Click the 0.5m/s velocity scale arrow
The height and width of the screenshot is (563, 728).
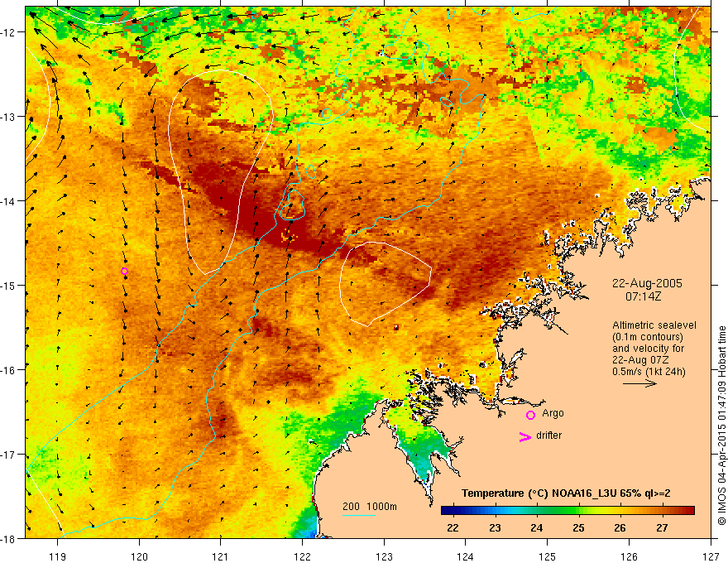point(639,383)
